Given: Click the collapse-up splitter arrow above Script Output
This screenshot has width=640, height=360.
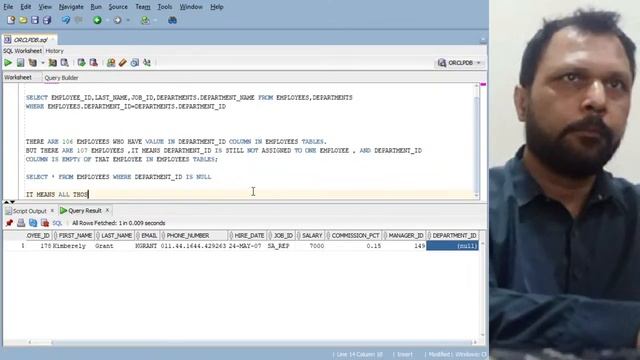Looking at the screenshot, I should tap(7, 202).
